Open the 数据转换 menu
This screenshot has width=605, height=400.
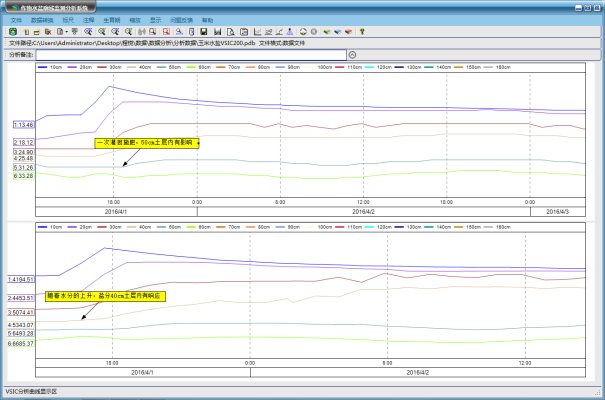[x=42, y=20]
